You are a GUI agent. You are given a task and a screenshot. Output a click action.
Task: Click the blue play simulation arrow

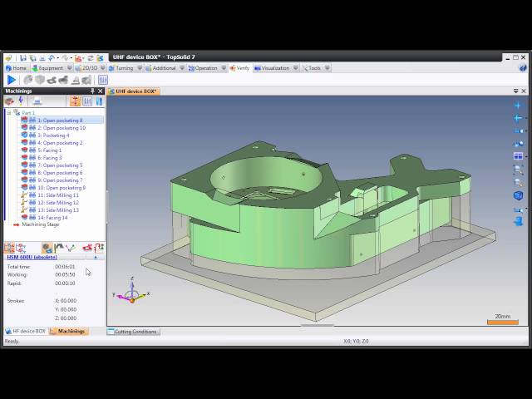point(11,80)
